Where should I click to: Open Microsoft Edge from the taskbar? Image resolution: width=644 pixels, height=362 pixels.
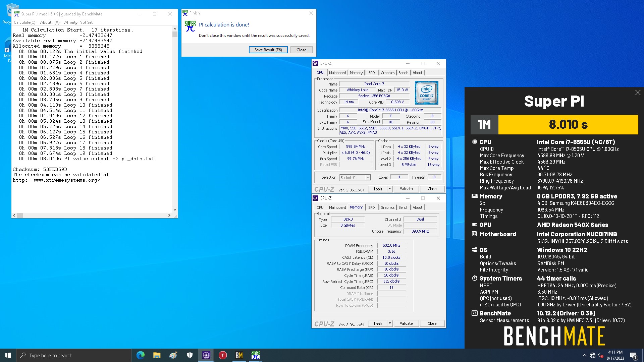click(141, 355)
